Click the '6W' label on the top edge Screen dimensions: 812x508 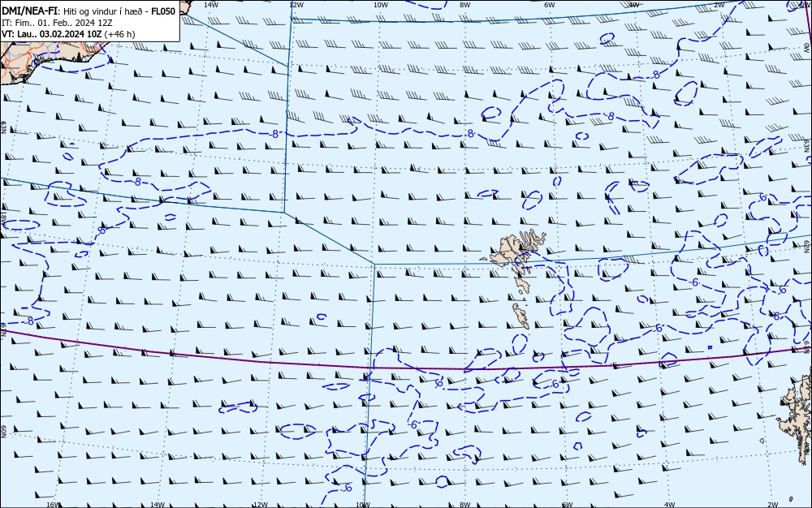pos(550,5)
